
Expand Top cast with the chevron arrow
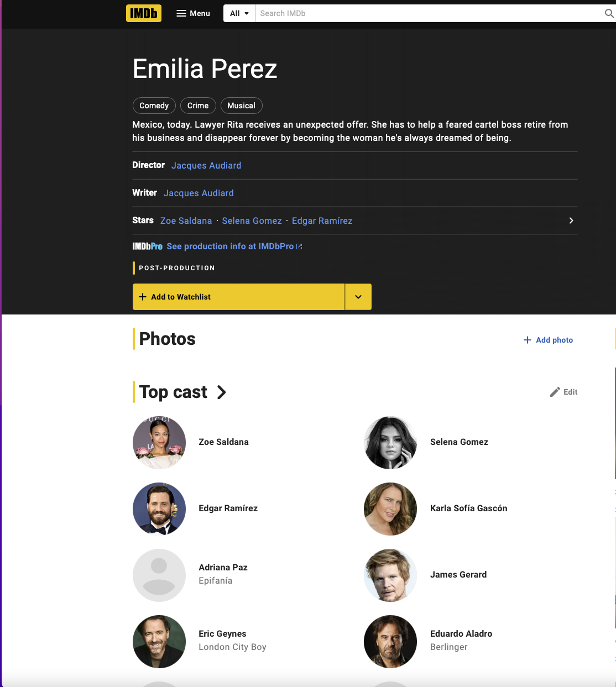(x=222, y=392)
